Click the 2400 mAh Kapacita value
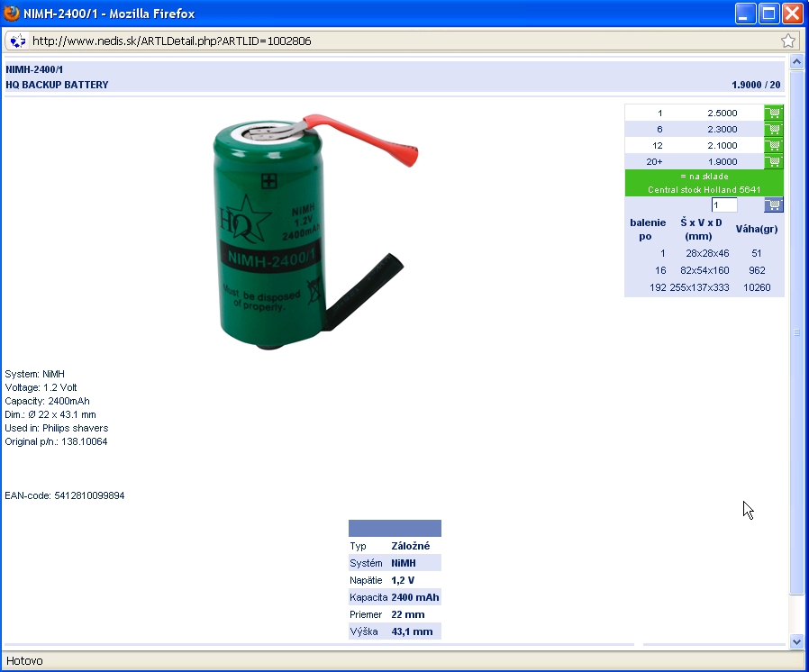Viewport: 809px width, 672px height. (x=415, y=597)
